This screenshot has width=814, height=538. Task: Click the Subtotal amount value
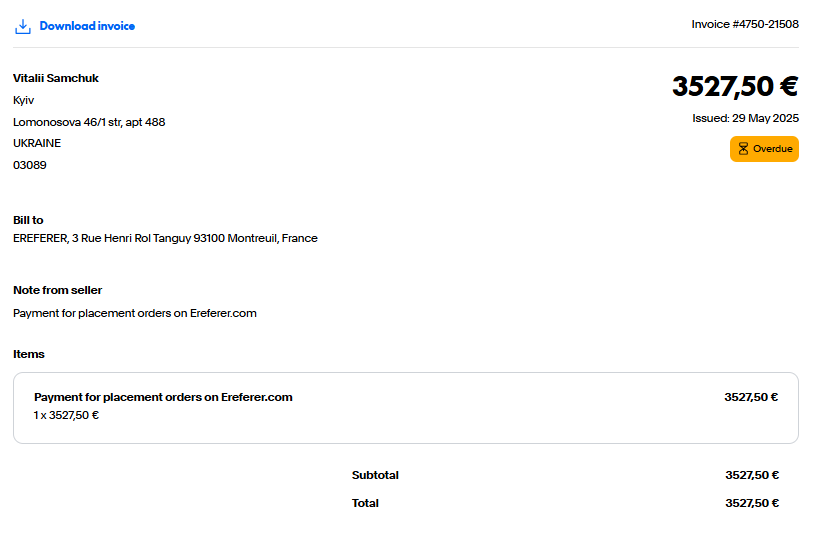752,475
